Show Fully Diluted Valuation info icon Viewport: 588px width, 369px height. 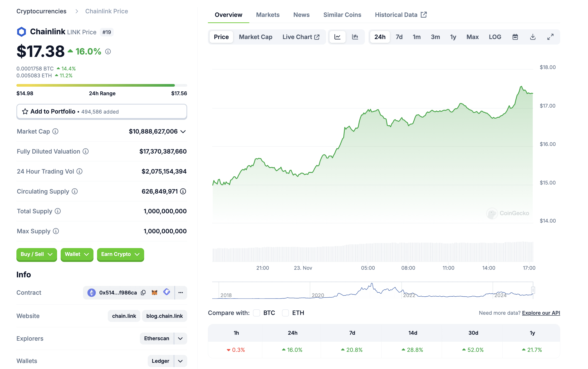coord(86,151)
